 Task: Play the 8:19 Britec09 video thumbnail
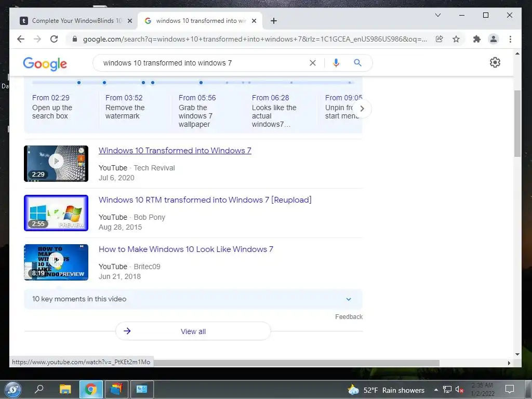pos(56,262)
